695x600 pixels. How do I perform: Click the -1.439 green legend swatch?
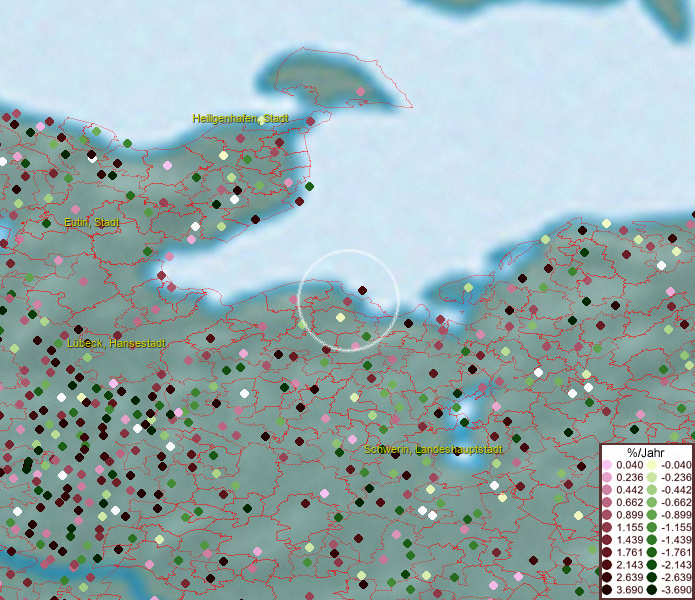[x=652, y=540]
